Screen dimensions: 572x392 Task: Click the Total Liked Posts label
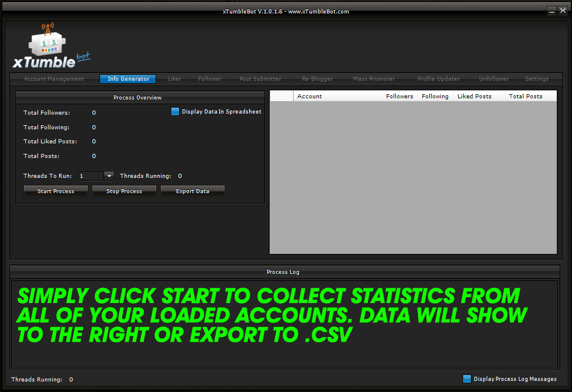click(50, 142)
